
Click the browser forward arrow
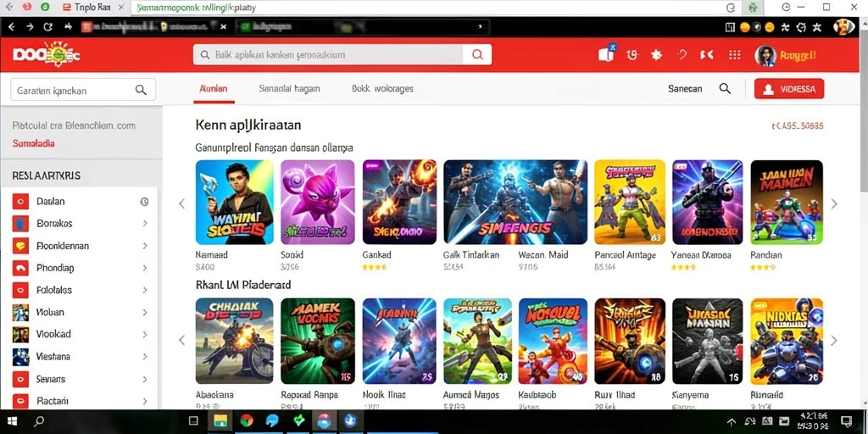coord(30,26)
